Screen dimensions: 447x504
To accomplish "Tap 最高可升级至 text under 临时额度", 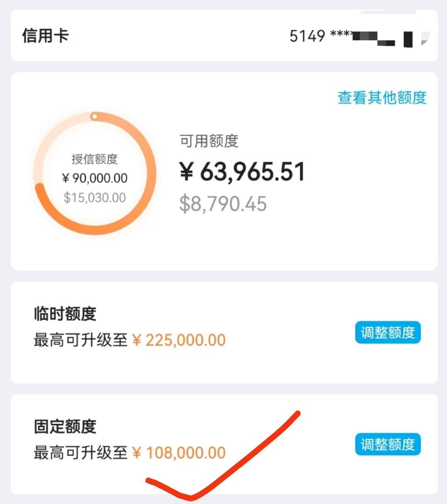I will 81,340.
